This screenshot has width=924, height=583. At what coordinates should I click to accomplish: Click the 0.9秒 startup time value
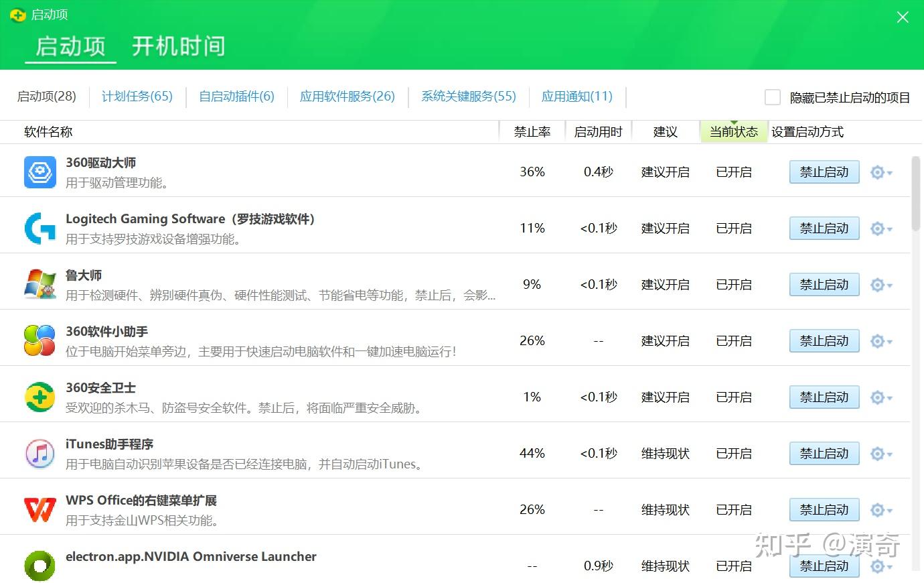pyautogui.click(x=599, y=566)
